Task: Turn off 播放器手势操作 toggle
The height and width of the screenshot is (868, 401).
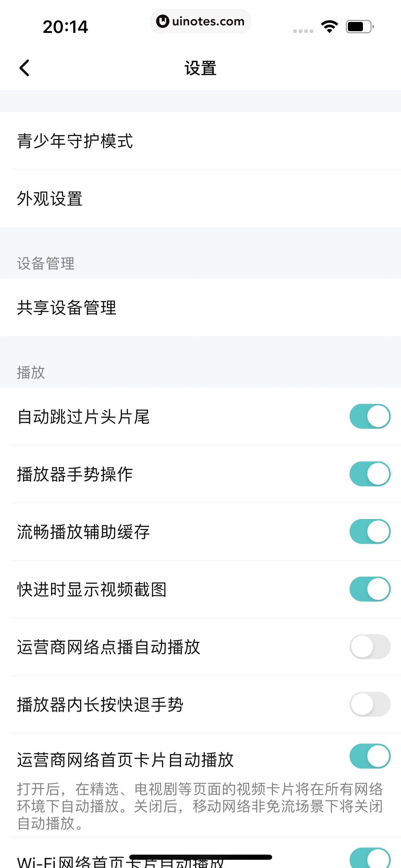Action: 370,474
